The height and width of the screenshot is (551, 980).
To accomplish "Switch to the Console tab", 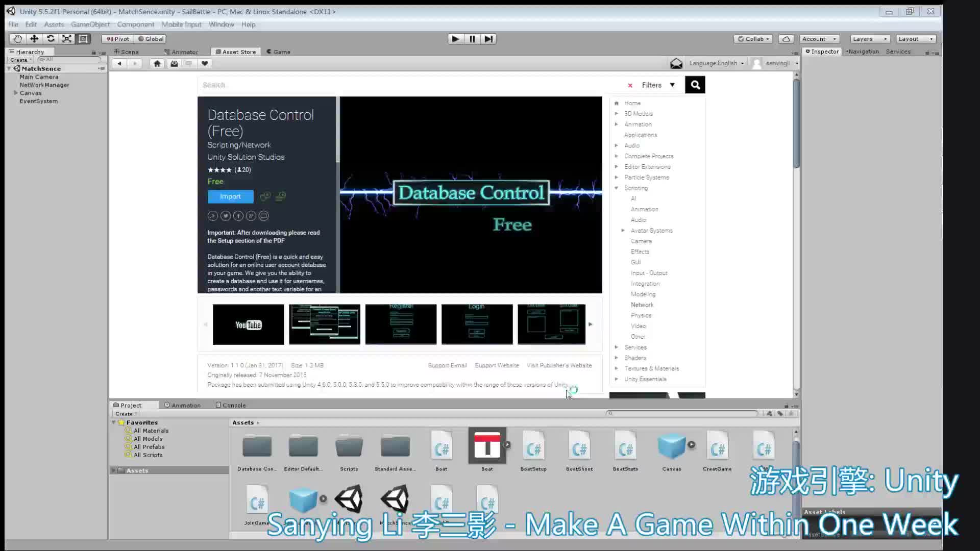I will click(231, 405).
